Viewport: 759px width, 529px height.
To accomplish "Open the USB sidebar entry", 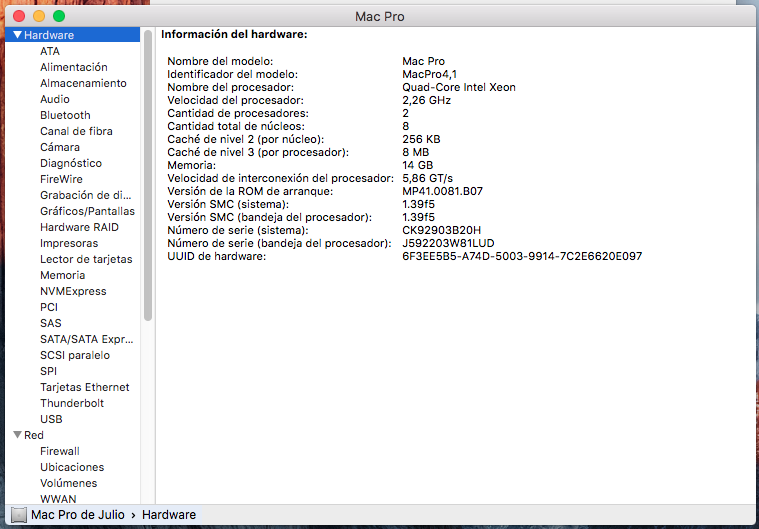I will tap(51, 418).
